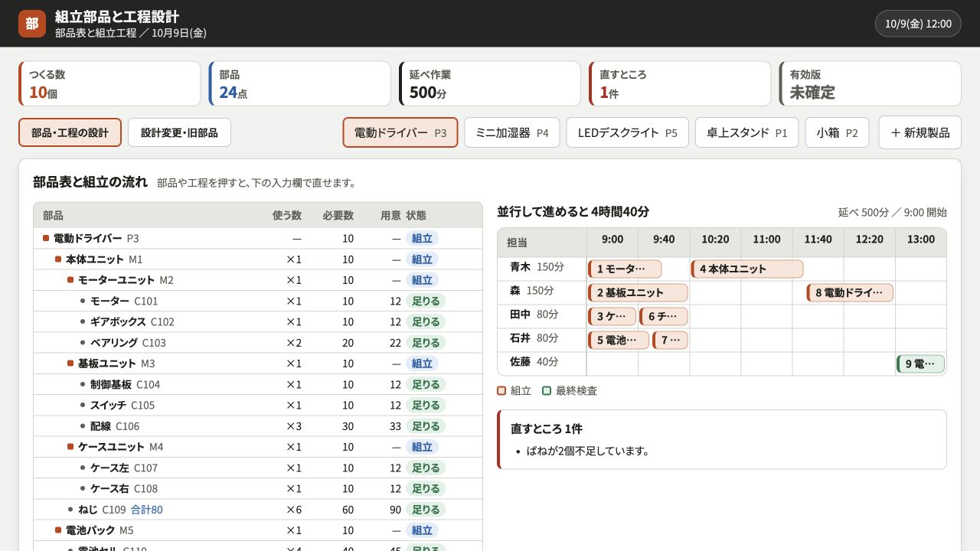The width and height of the screenshot is (980, 551).
Task: Select the ケースユニット M4 row
Action: click(x=258, y=447)
